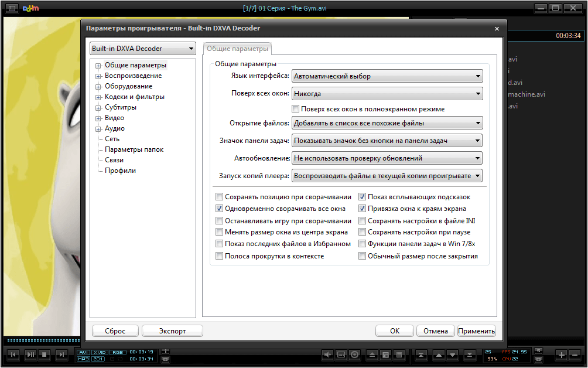Select 'Аудио' in settings tree
Image resolution: width=588 pixels, height=368 pixels.
click(x=115, y=128)
